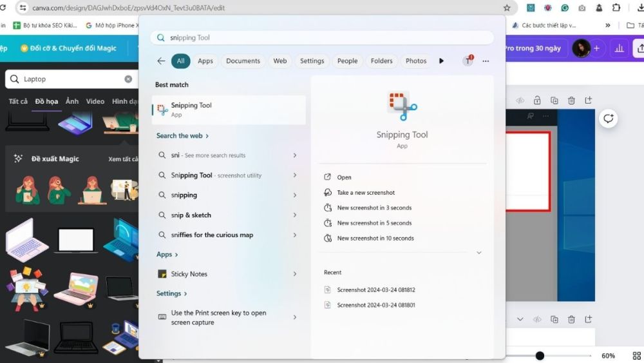Screen dimensions: 644x363
Task: Click the Windows search box with snipping Tool
Action: tap(322, 37)
